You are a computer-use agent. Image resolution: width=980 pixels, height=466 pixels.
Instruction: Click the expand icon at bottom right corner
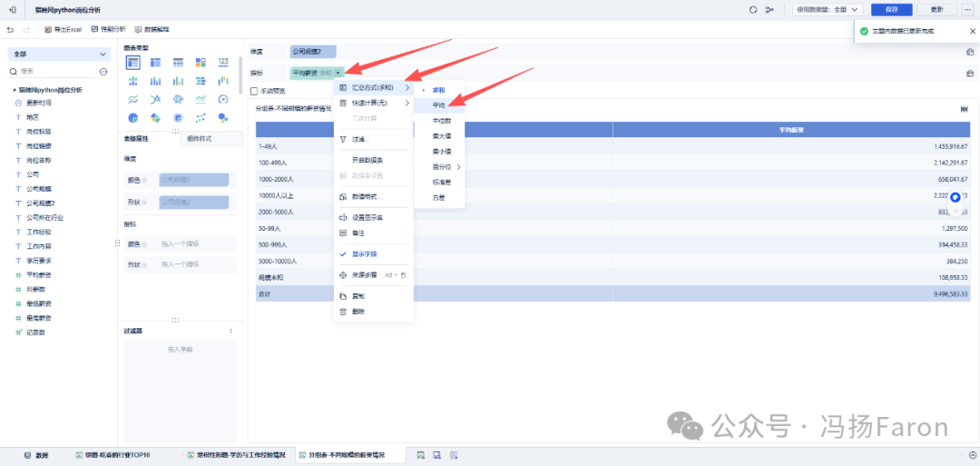pyautogui.click(x=972, y=455)
